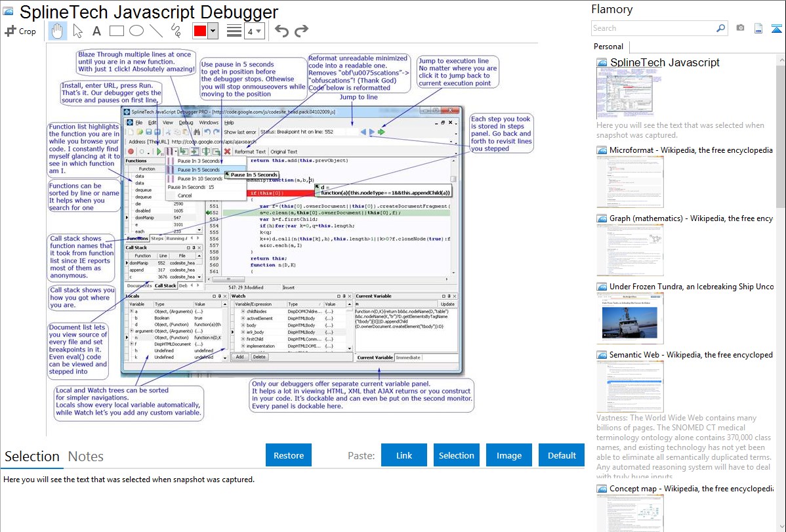
Task: Click the snapshot list vertical scrollbar thumb
Action: (781, 135)
